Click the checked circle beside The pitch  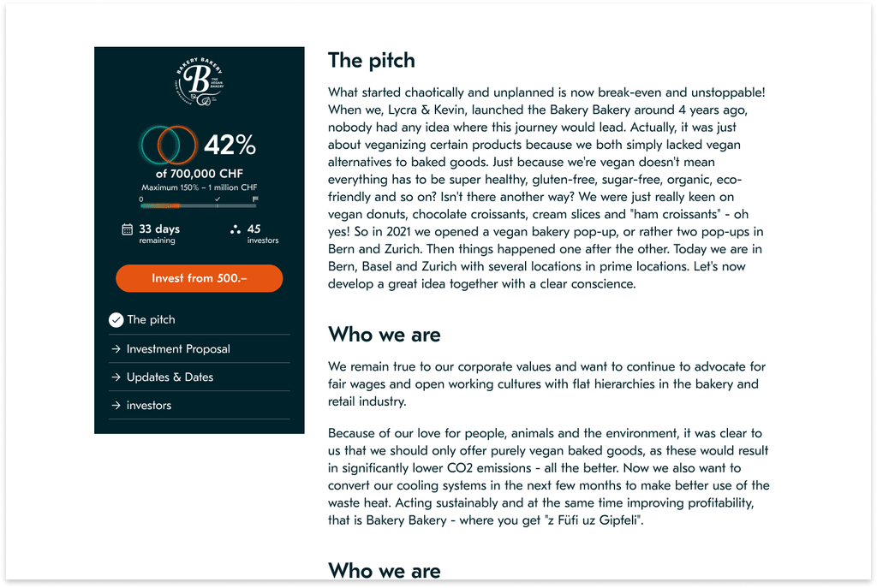[116, 320]
